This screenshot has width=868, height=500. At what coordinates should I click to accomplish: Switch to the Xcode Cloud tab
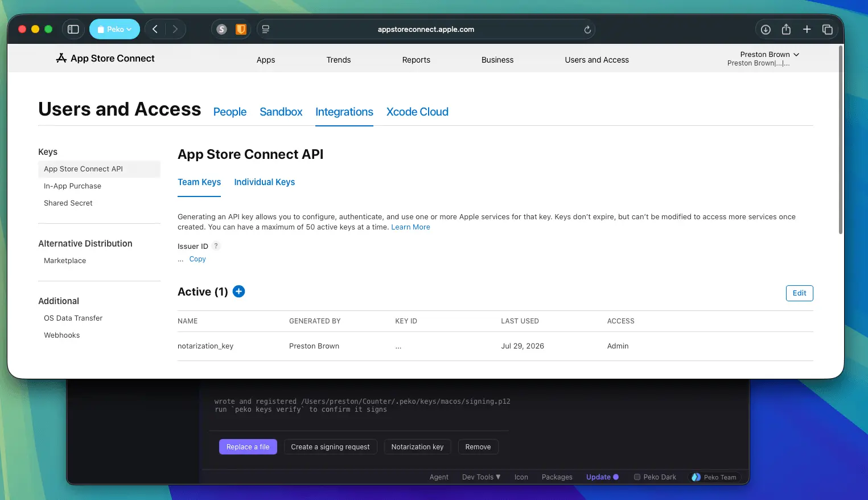click(x=417, y=112)
